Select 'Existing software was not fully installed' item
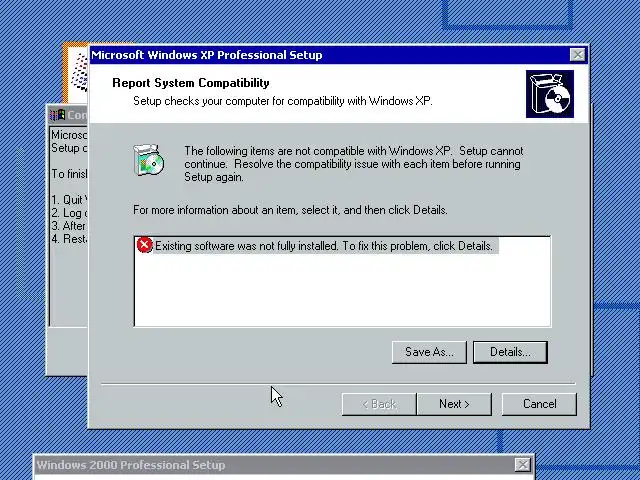 click(x=324, y=246)
